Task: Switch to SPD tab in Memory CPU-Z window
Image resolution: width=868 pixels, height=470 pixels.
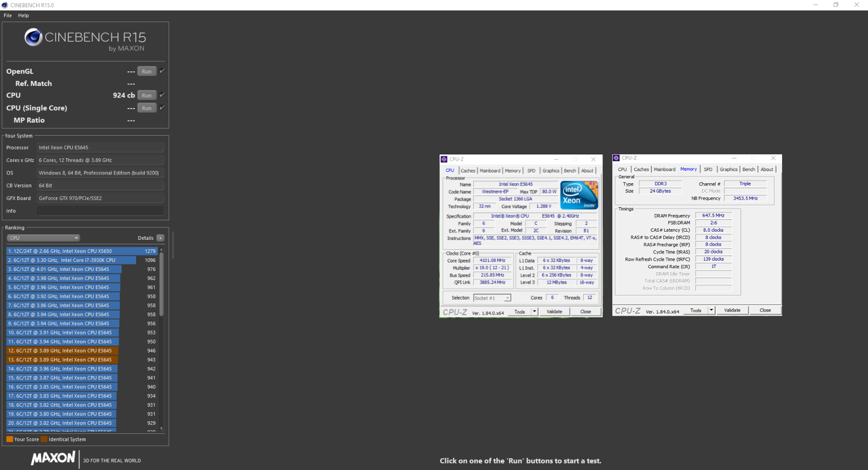Action: coord(708,169)
